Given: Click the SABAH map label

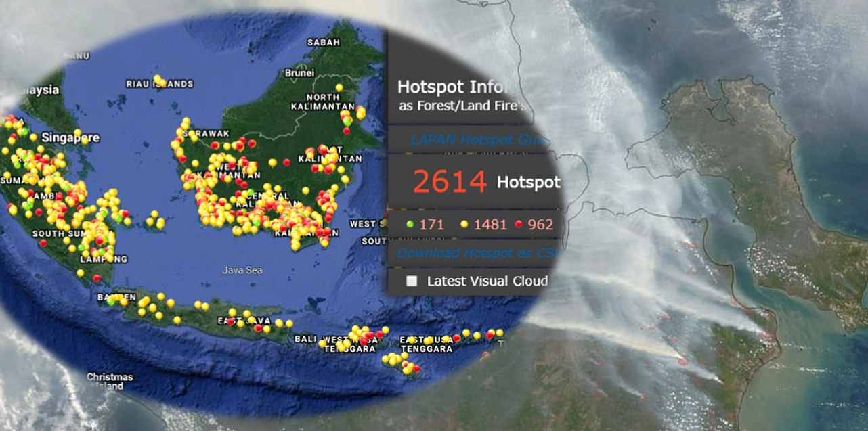Looking at the screenshot, I should point(323,42).
